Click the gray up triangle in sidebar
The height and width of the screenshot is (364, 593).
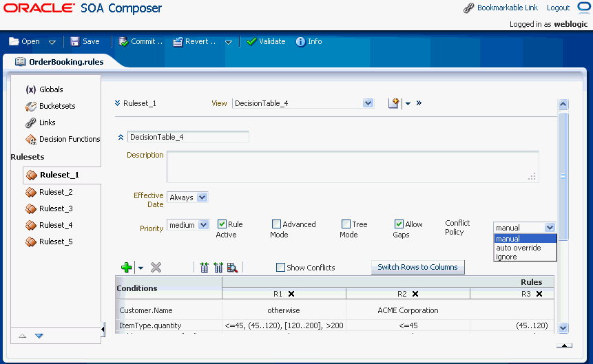coord(22,336)
